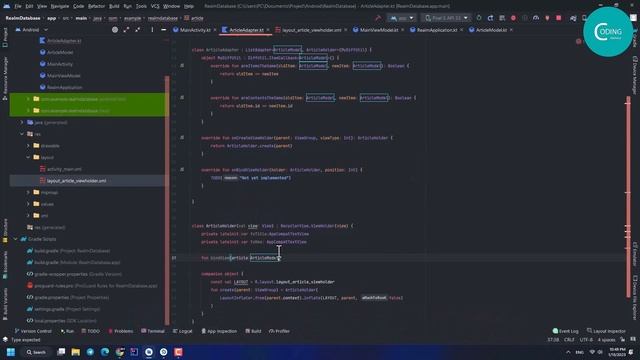
Task: Open the Event Log
Action: click(x=565, y=331)
